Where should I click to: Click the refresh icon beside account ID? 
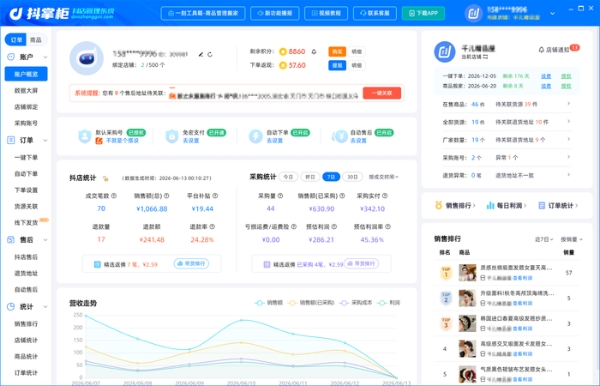[210, 54]
